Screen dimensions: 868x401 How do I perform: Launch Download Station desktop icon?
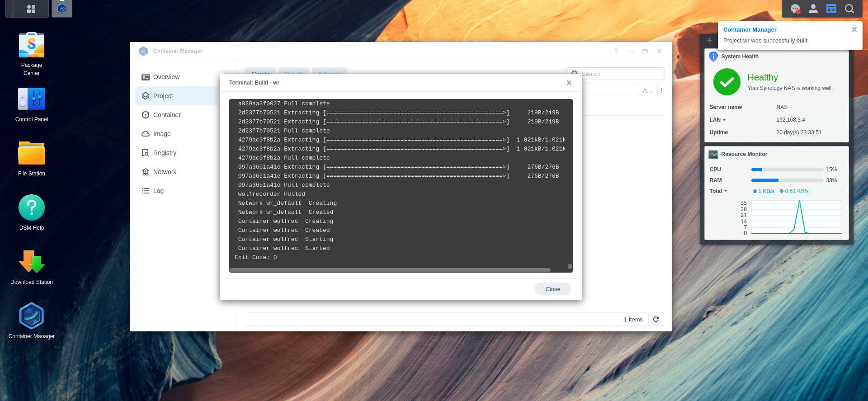coord(32,262)
